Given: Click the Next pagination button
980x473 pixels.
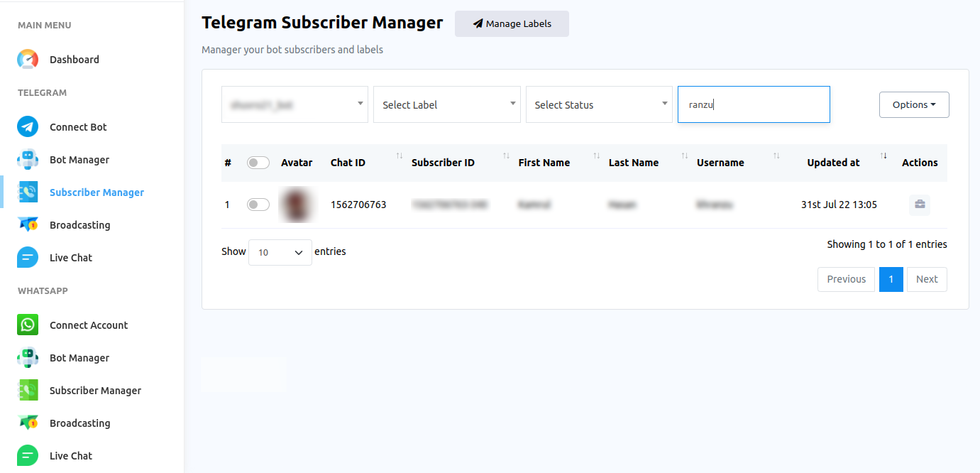Looking at the screenshot, I should coord(927,279).
